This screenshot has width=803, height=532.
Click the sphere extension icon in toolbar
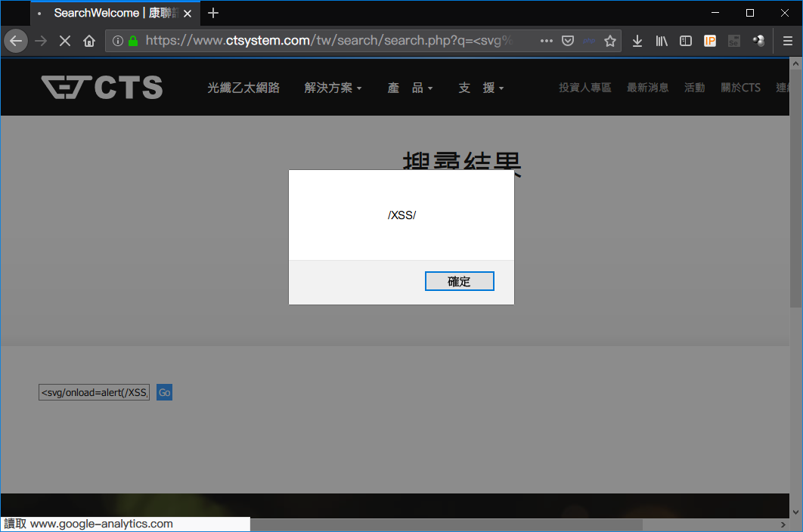[758, 41]
